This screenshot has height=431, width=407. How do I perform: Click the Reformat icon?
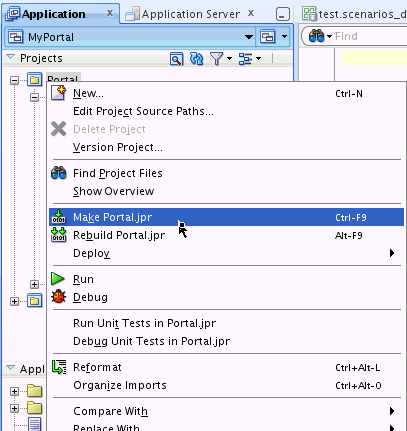[59, 367]
